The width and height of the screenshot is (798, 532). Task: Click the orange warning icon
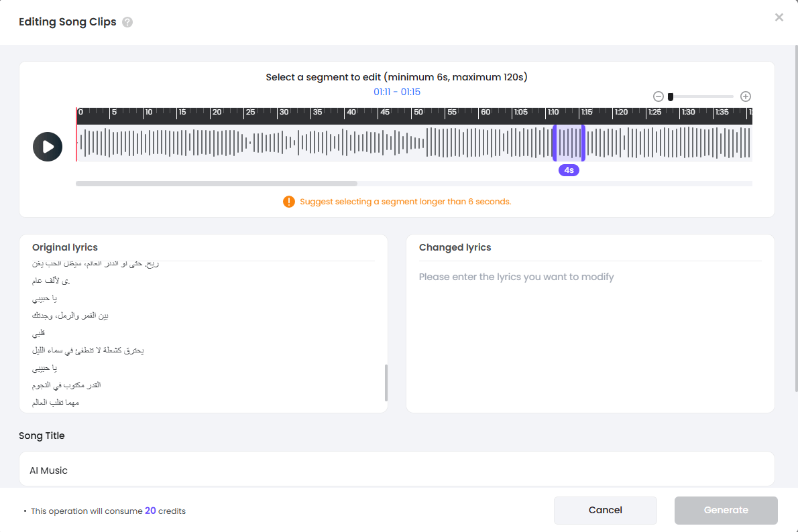(288, 201)
